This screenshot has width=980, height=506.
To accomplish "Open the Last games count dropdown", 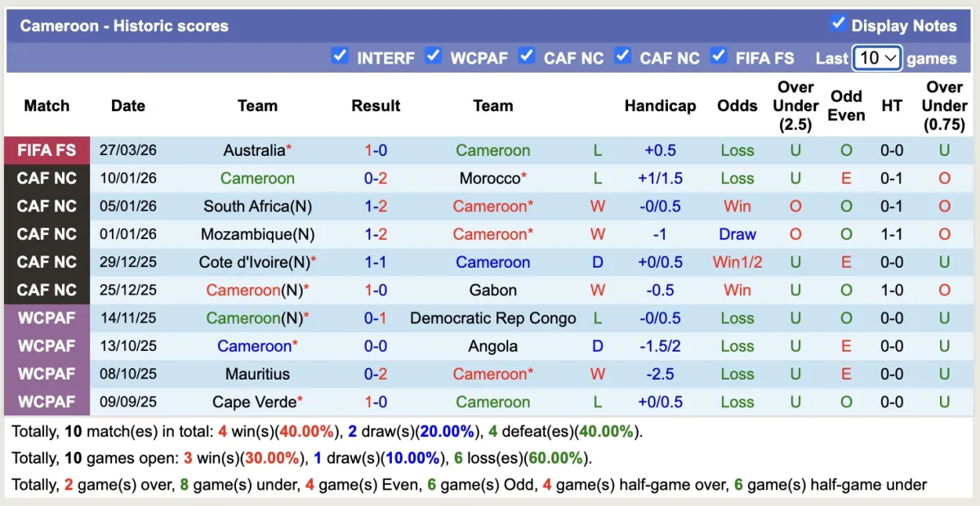I will [x=876, y=58].
